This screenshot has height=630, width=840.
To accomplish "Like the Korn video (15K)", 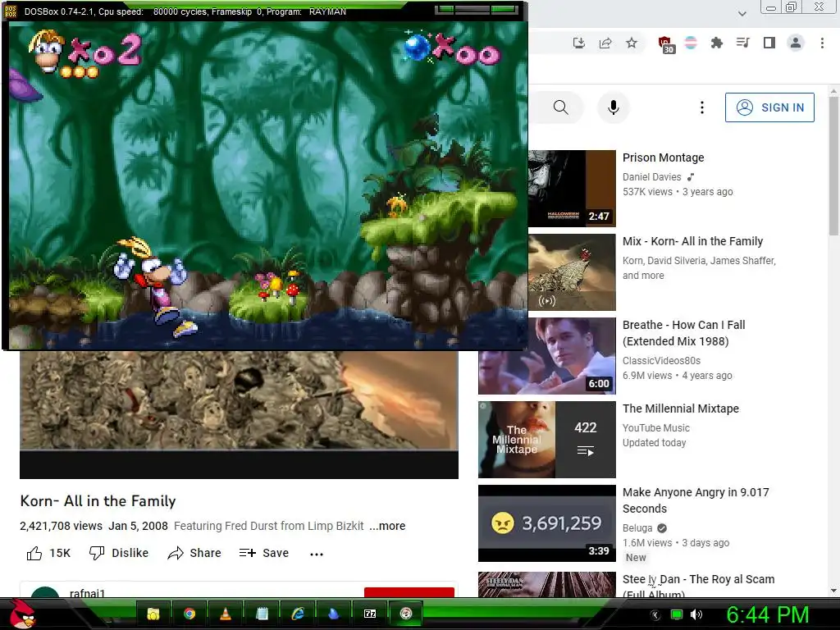I will click(48, 553).
